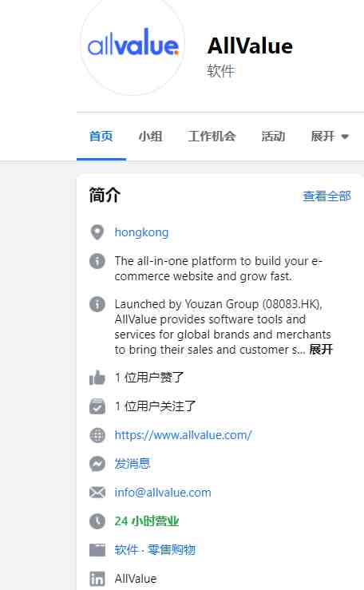Open the hongkong location link
Viewport: 364px width, 590px height.
coord(141,232)
